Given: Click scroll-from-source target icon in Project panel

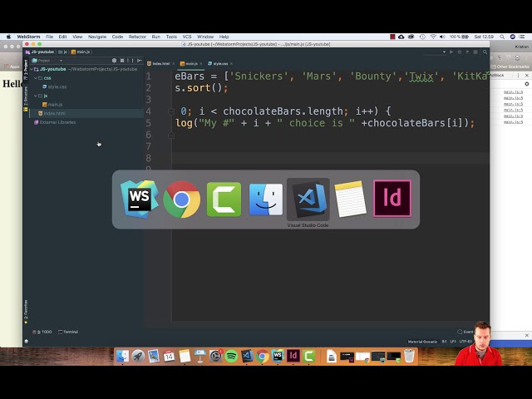Looking at the screenshot, I should (115, 61).
